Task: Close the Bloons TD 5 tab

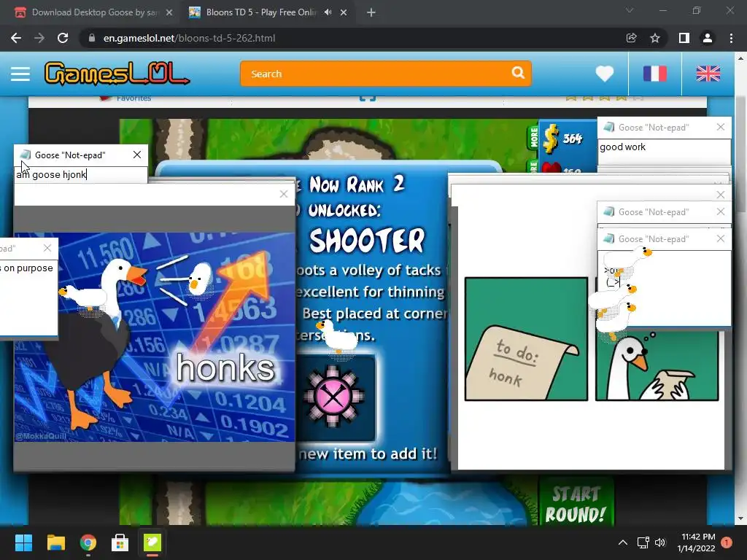Action: (x=344, y=12)
